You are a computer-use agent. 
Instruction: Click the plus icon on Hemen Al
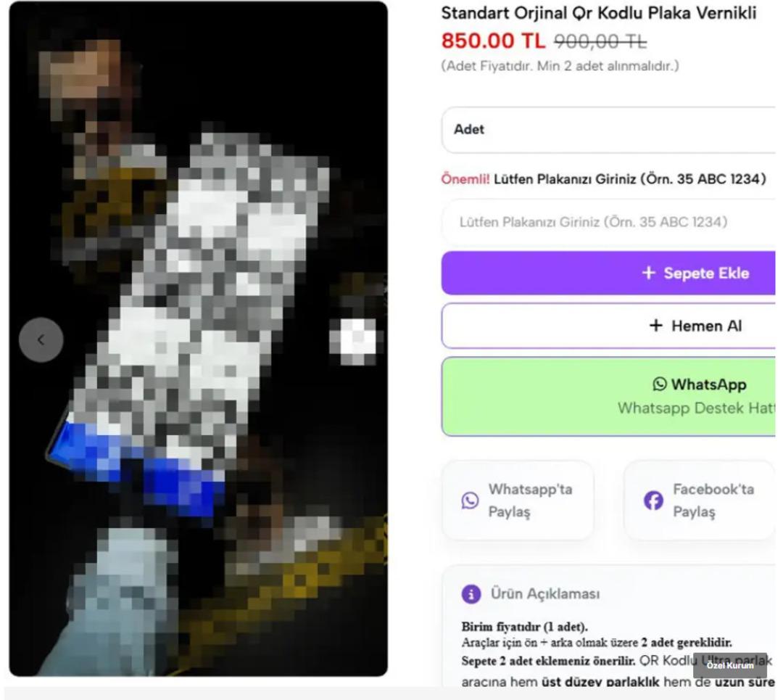point(655,326)
